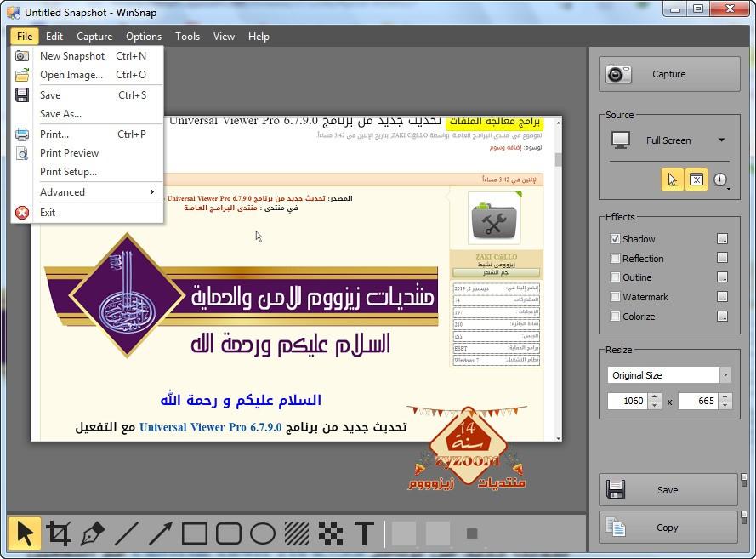Screen dimensions: 756x559
Task: Open Colorize effect settings button
Action: (722, 316)
